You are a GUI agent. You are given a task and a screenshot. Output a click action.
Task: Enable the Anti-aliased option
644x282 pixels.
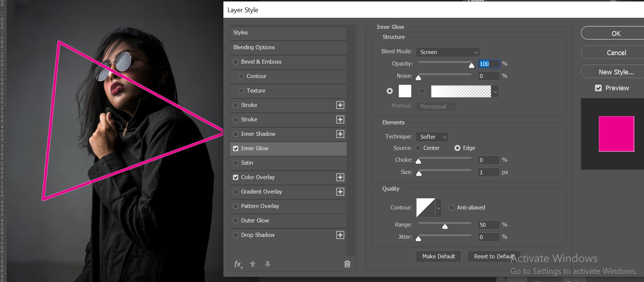pyautogui.click(x=451, y=208)
